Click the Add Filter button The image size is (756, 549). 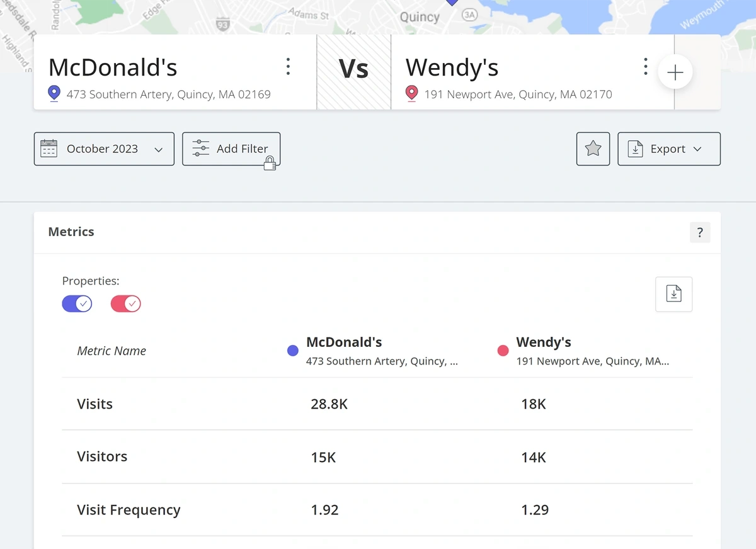coord(231,149)
